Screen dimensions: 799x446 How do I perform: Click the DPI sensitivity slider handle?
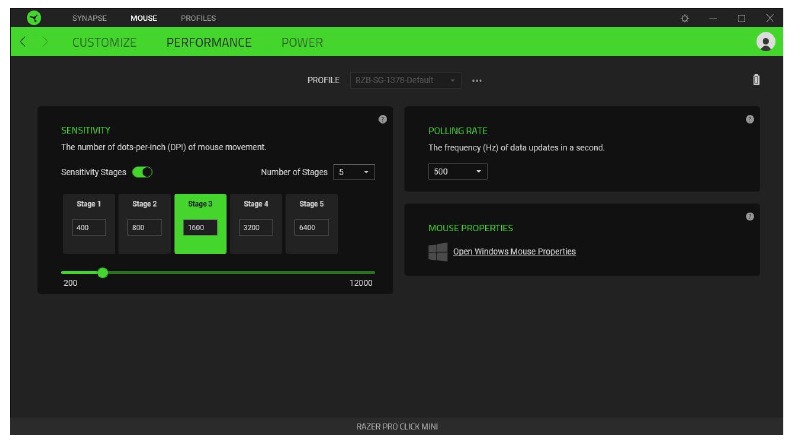tap(102, 273)
